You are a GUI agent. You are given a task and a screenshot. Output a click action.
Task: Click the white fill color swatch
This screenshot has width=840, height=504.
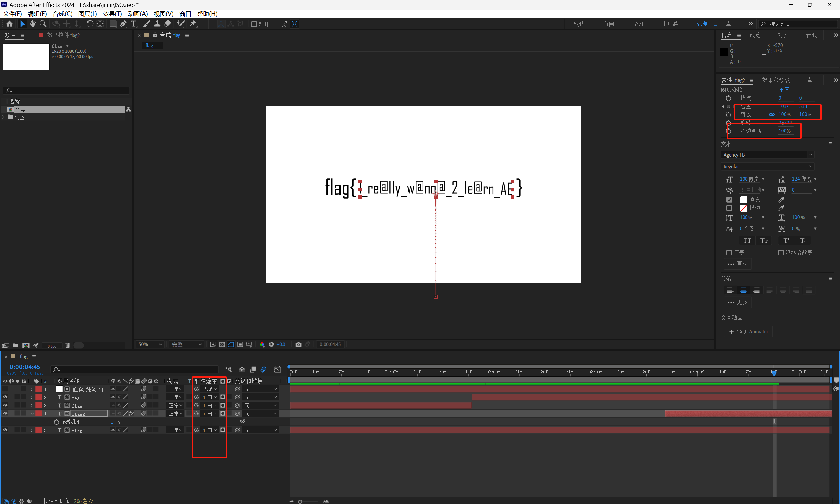point(744,200)
